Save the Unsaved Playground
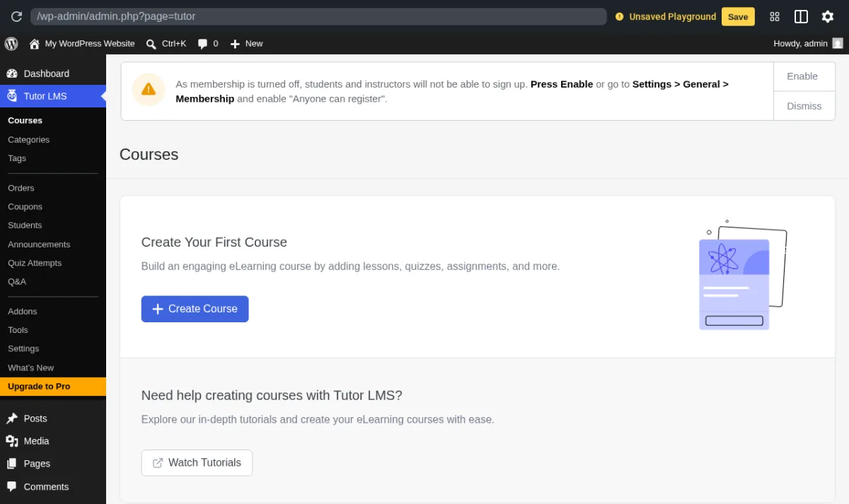 [738, 16]
